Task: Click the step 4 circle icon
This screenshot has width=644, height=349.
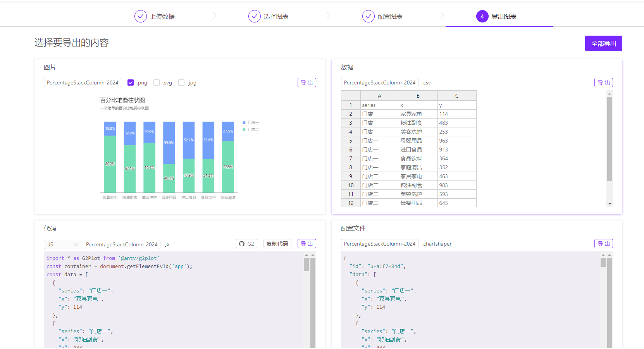Action: [482, 16]
